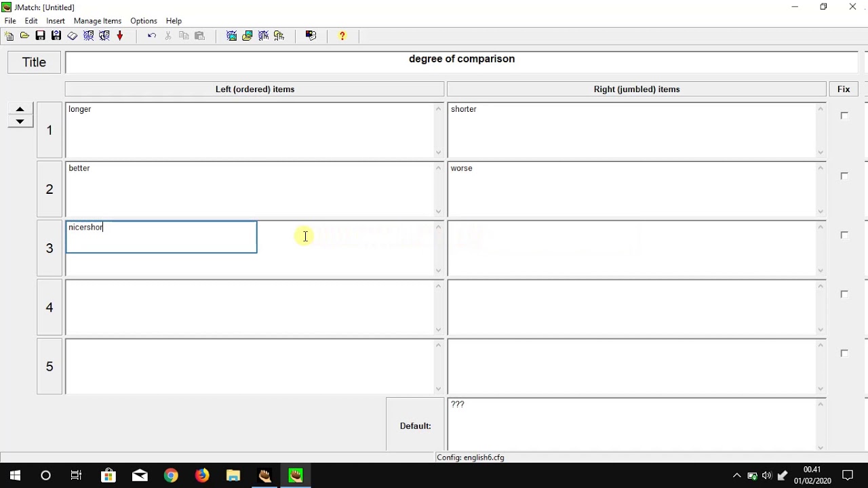Image resolution: width=868 pixels, height=488 pixels.
Task: Click the insert picture from web icon
Action: click(x=232, y=36)
